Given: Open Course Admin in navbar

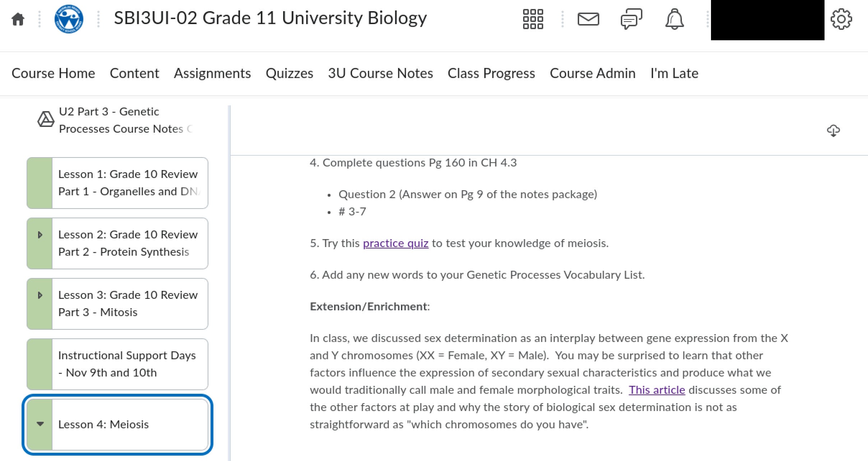Looking at the screenshot, I should (x=592, y=73).
